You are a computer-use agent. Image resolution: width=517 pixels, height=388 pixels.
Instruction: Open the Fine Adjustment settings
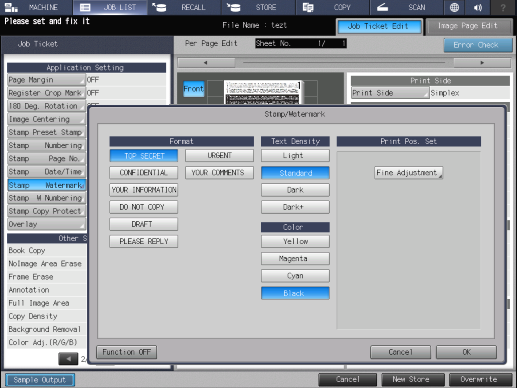point(408,173)
